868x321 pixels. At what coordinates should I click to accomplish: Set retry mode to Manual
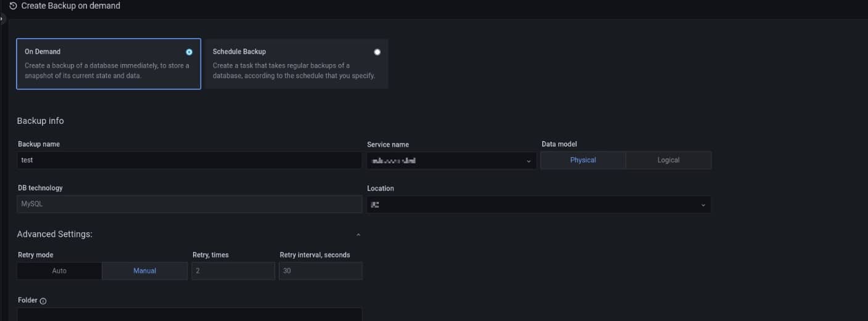point(145,271)
